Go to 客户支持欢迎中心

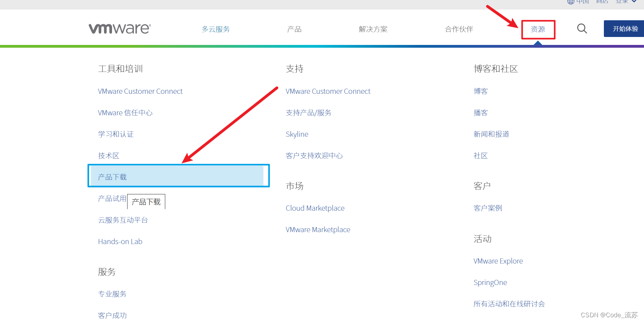tap(314, 156)
